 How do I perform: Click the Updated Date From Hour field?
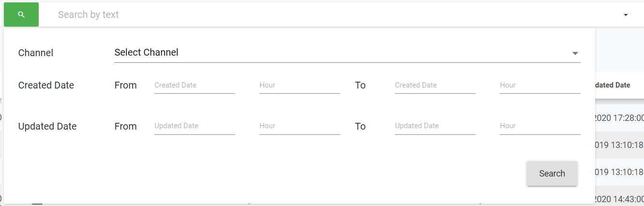300,126
